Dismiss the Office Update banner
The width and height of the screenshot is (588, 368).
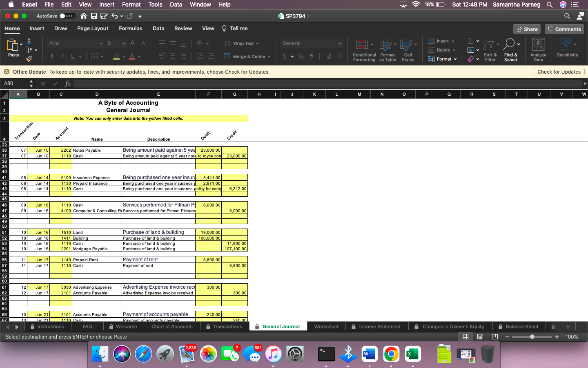(x=7, y=72)
